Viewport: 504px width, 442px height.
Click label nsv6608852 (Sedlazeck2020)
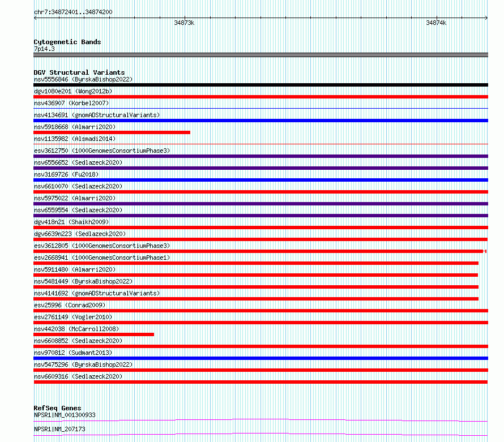78,341
